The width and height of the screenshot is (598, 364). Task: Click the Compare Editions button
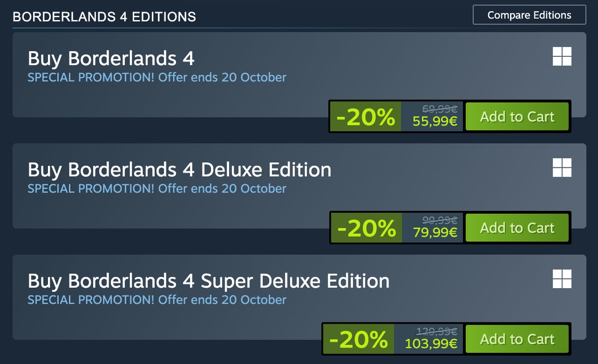(529, 15)
